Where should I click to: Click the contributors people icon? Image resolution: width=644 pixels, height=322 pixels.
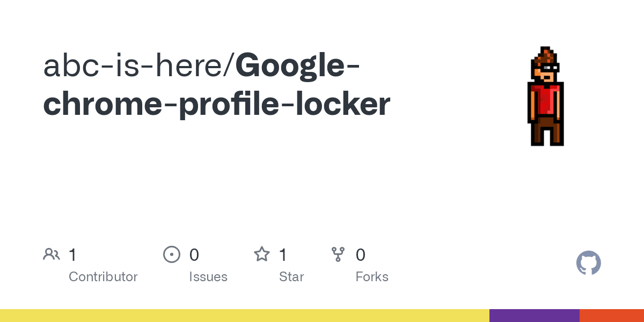click(x=52, y=254)
